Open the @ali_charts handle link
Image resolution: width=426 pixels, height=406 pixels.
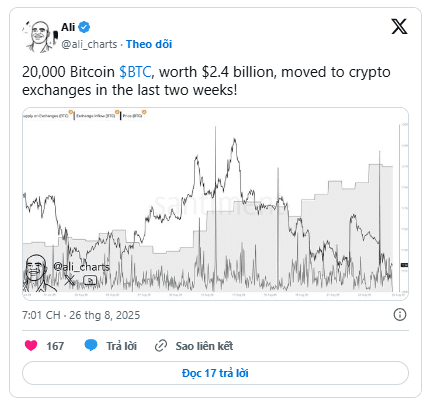point(89,44)
